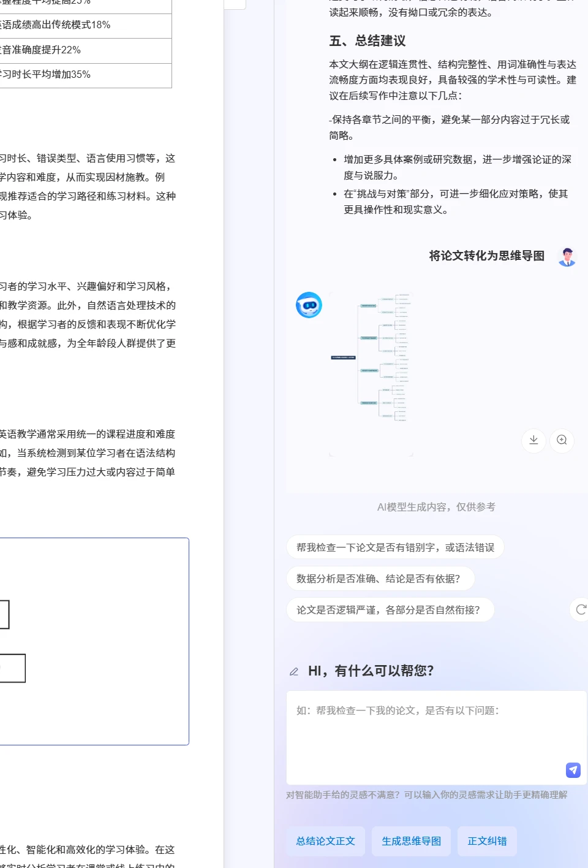Select suggestion about logical rigor of paper

[390, 609]
